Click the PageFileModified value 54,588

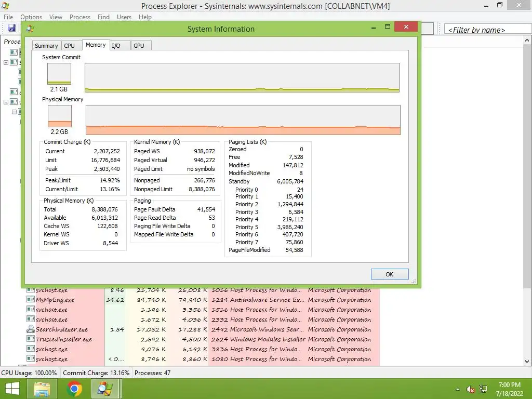pyautogui.click(x=294, y=250)
